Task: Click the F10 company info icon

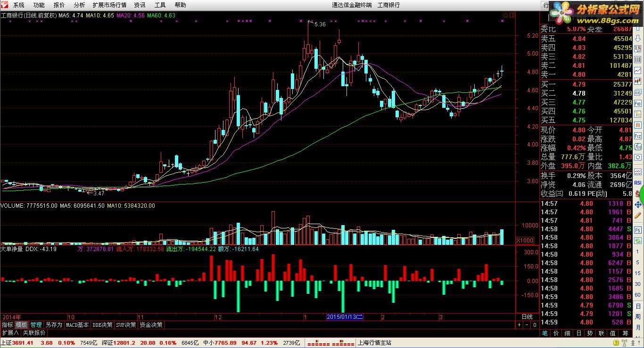Action: coord(638,104)
